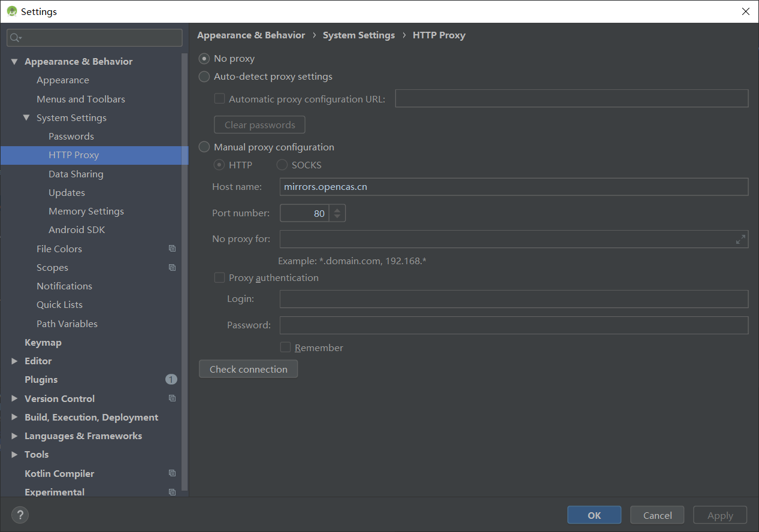This screenshot has width=759, height=532.
Task: Click the share icon next to Kotlin Compiler
Action: [172, 473]
